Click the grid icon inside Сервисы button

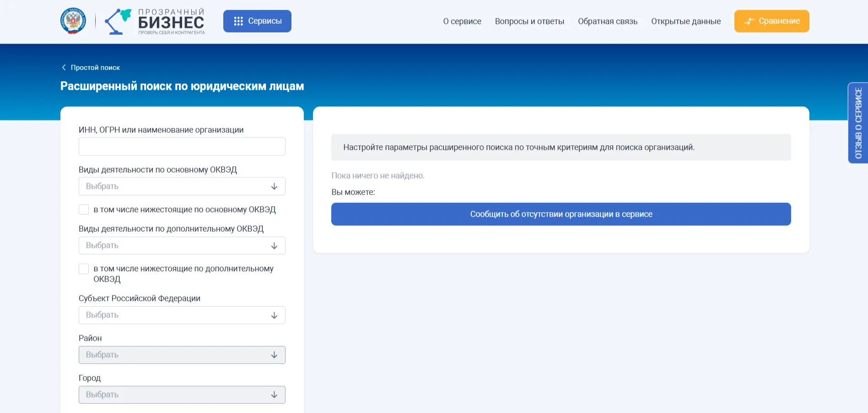point(238,21)
